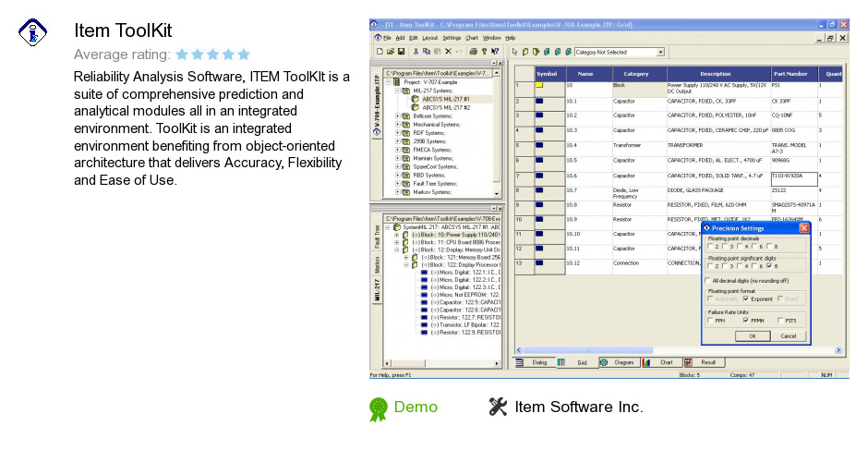Uncheck 8 under Floating point significant digits
The image size is (868, 450).
pyautogui.click(x=769, y=266)
